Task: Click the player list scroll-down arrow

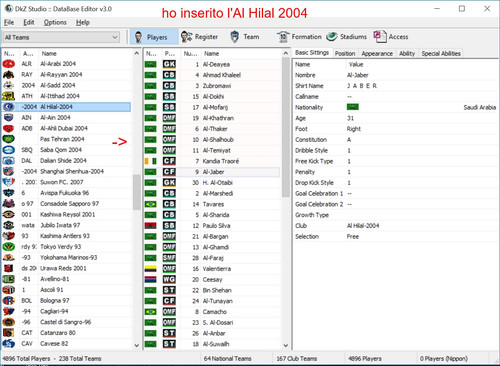Action: click(x=286, y=345)
